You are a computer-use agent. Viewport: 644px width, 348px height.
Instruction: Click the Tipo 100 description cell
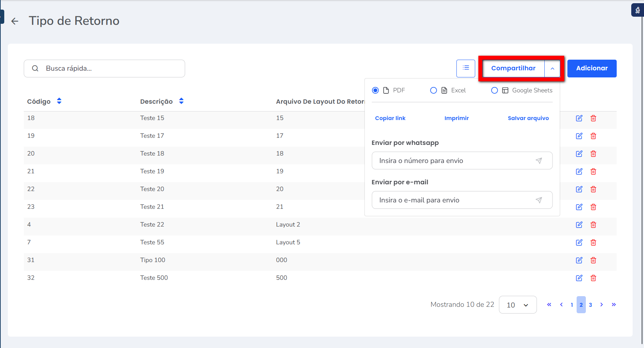152,260
